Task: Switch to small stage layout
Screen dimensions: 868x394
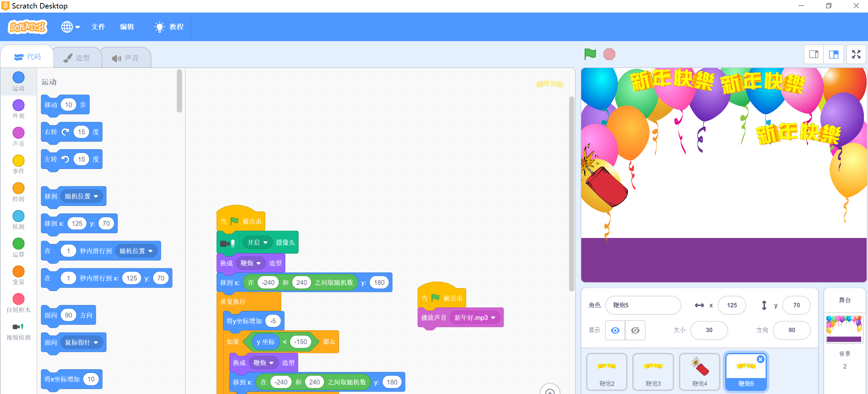Action: (814, 54)
